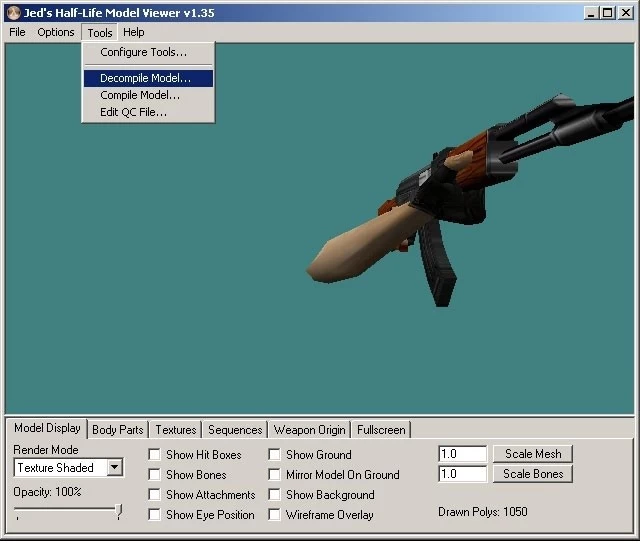Click the Render Mode label
This screenshot has height=543, width=640.
(x=46, y=450)
